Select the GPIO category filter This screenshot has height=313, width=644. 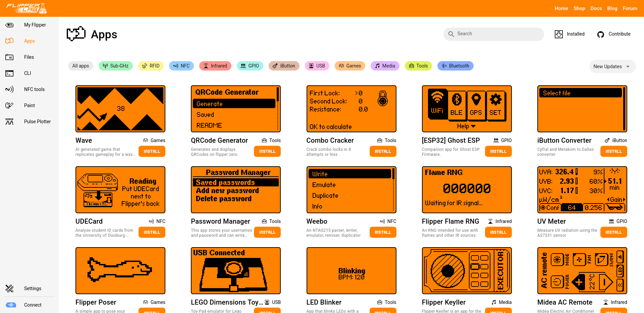coord(250,66)
